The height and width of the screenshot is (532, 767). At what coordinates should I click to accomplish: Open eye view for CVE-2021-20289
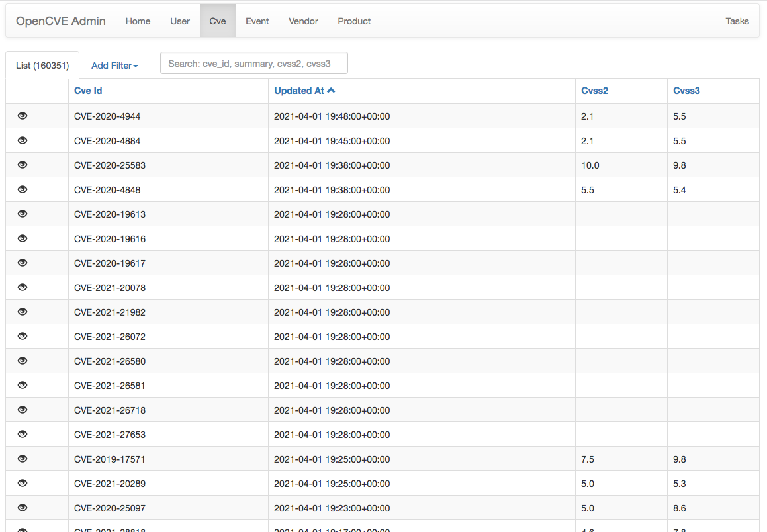(x=22, y=483)
